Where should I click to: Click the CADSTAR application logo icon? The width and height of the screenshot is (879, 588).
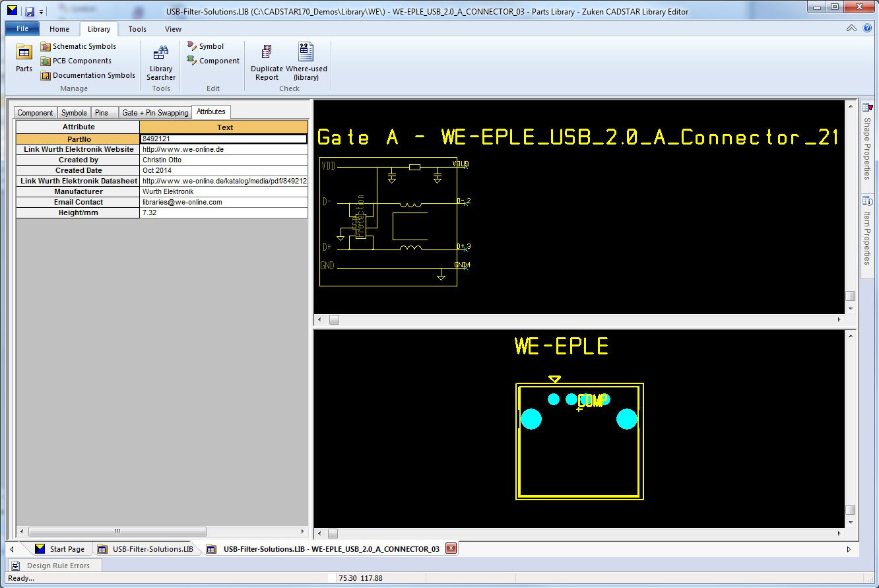point(12,11)
